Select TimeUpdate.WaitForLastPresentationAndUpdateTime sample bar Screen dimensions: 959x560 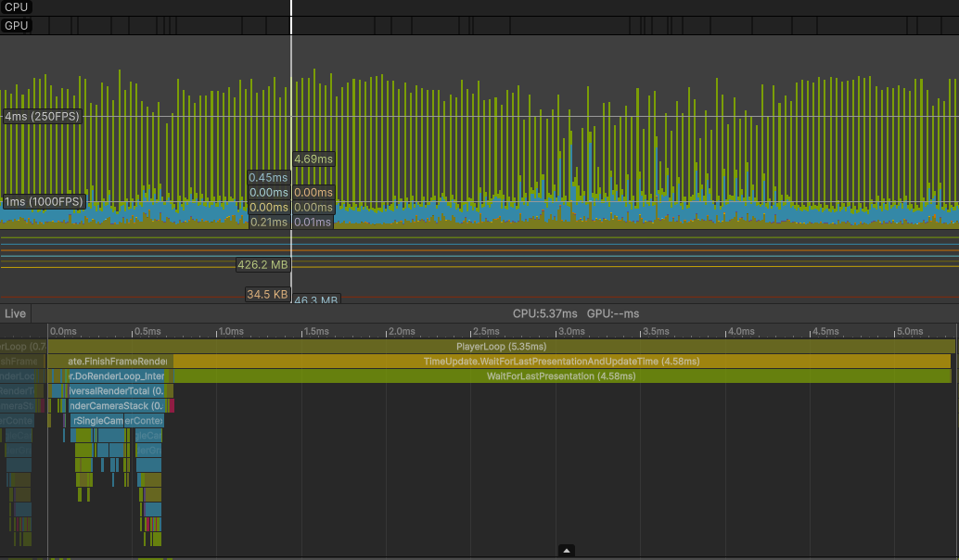pyautogui.click(x=561, y=362)
